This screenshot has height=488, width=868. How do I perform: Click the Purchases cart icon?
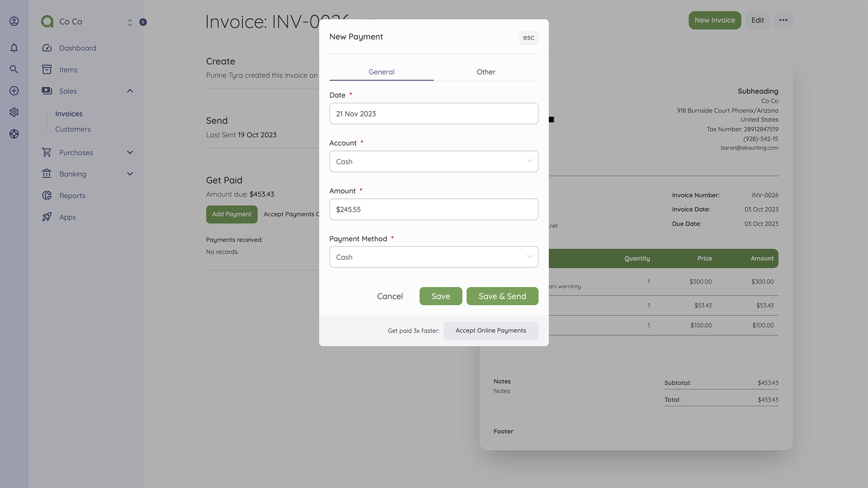[47, 152]
